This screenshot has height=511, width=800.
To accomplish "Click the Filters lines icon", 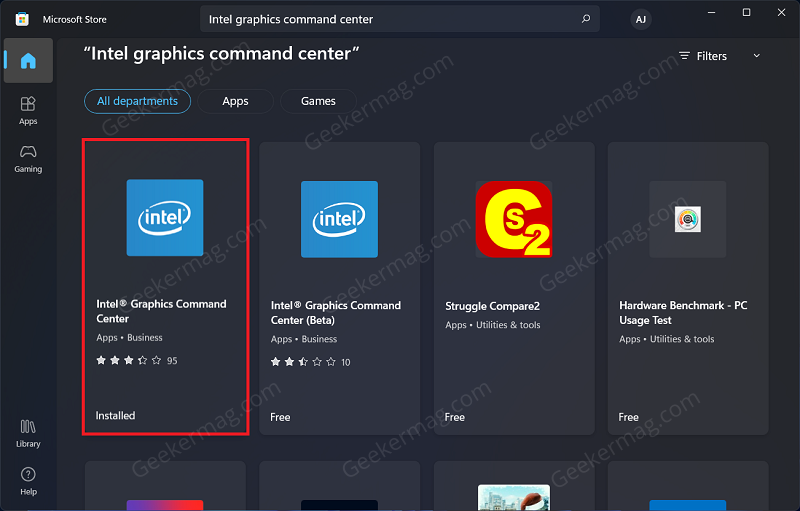I will pos(684,56).
